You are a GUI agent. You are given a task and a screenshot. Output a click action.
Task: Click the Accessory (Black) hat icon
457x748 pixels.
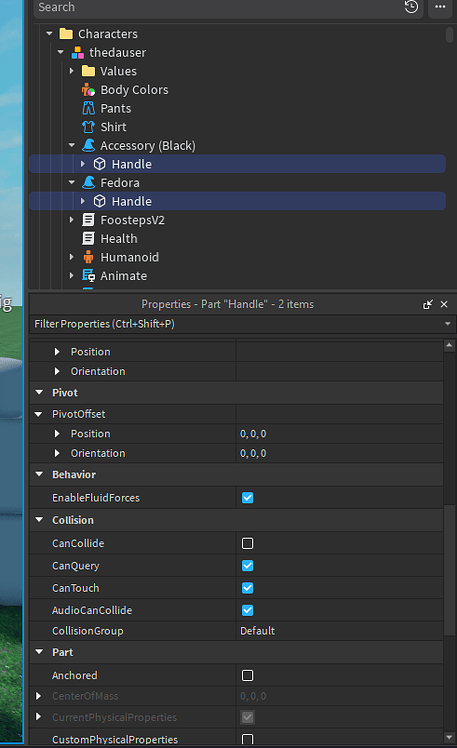tap(88, 145)
